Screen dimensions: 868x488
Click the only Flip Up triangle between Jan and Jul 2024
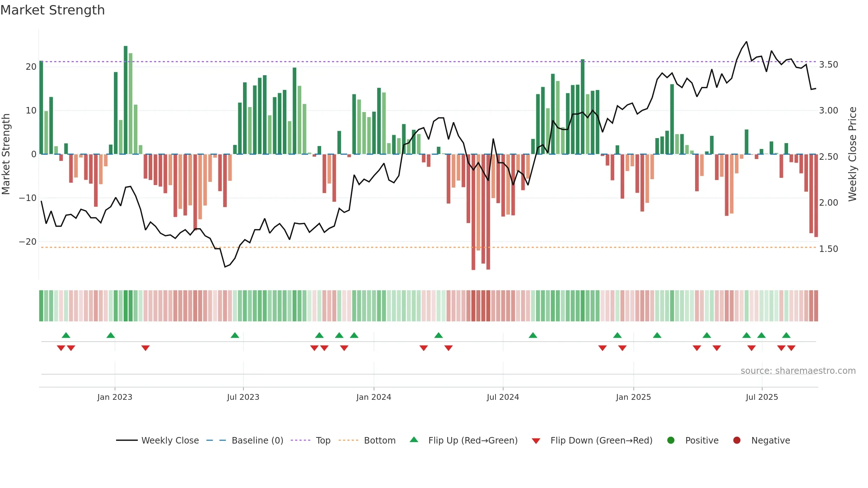point(439,335)
